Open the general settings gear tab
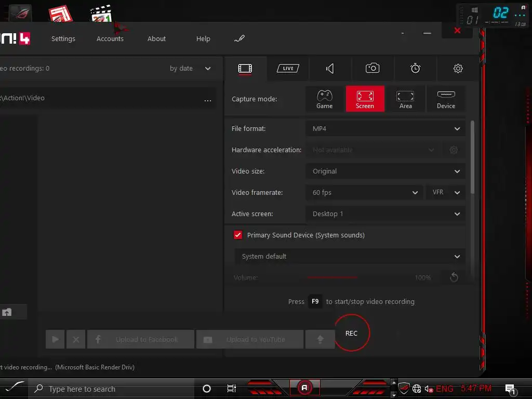Image resolution: width=532 pixels, height=399 pixels. pyautogui.click(x=458, y=69)
